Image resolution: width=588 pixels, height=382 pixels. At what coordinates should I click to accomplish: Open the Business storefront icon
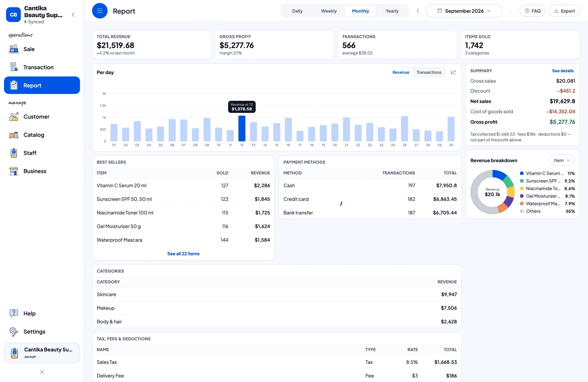tap(14, 171)
